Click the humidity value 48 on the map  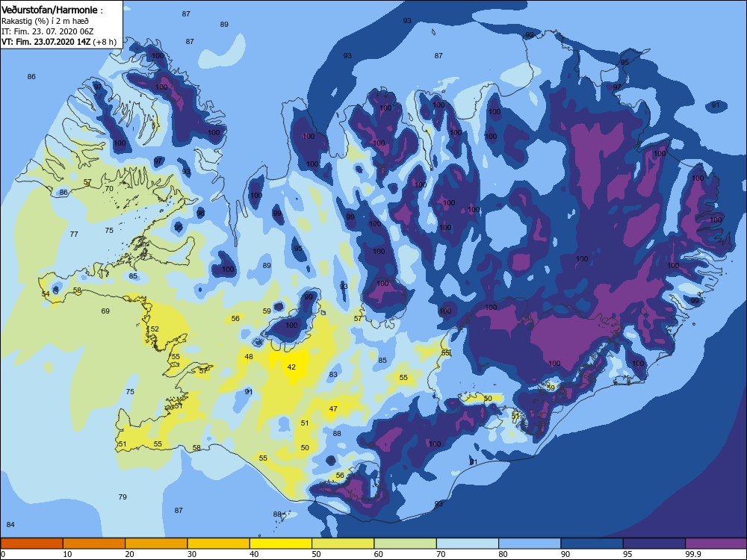[249, 357]
